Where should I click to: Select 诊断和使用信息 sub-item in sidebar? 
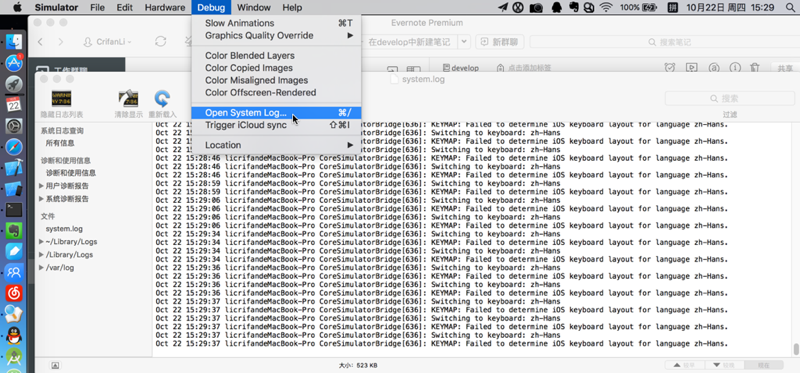click(x=70, y=173)
